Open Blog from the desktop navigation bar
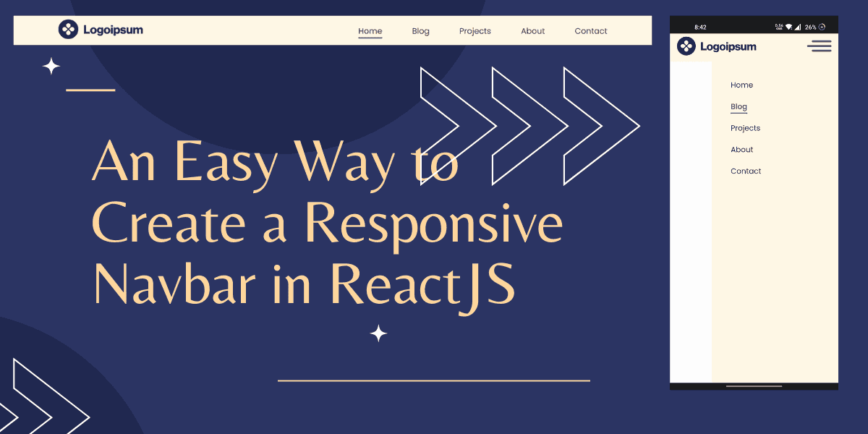 pyautogui.click(x=420, y=31)
